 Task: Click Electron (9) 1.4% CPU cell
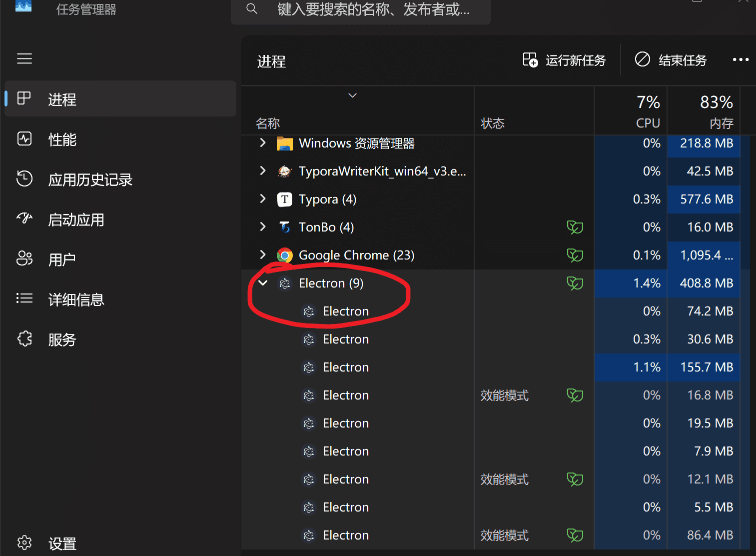pyautogui.click(x=631, y=283)
